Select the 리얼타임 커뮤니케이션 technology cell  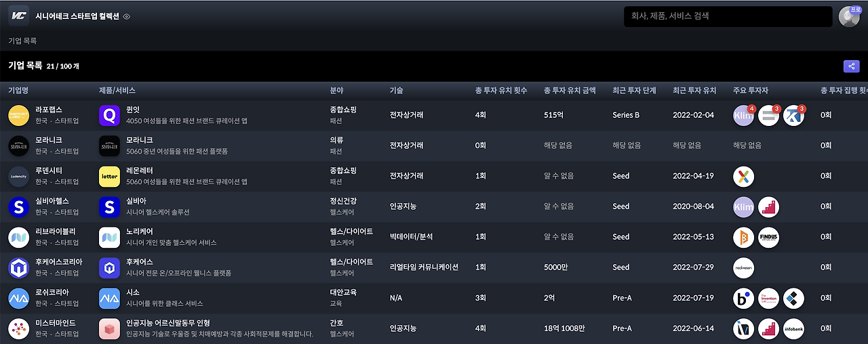click(x=425, y=267)
